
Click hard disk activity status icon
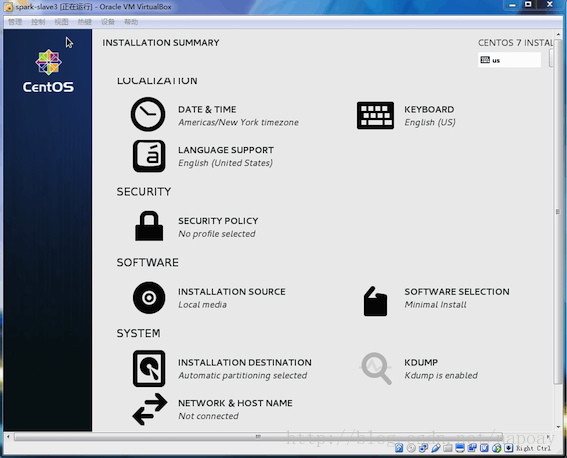(399, 448)
